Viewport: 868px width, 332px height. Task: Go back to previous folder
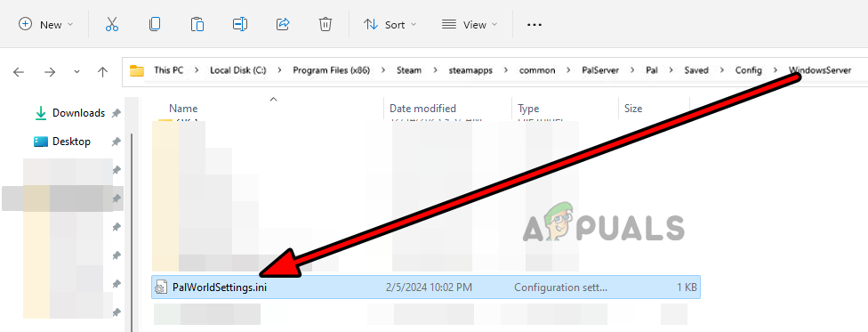click(19, 71)
